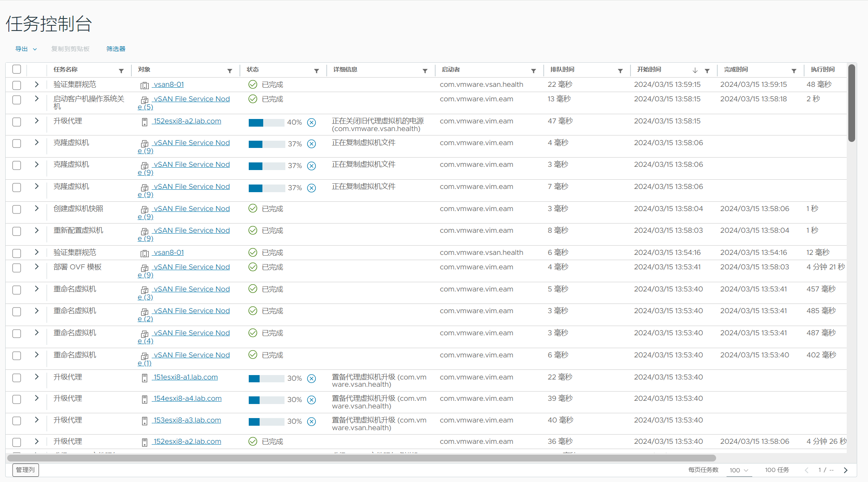
Task: Select 重新配置虚拟机 row checkbox
Action: tap(16, 231)
